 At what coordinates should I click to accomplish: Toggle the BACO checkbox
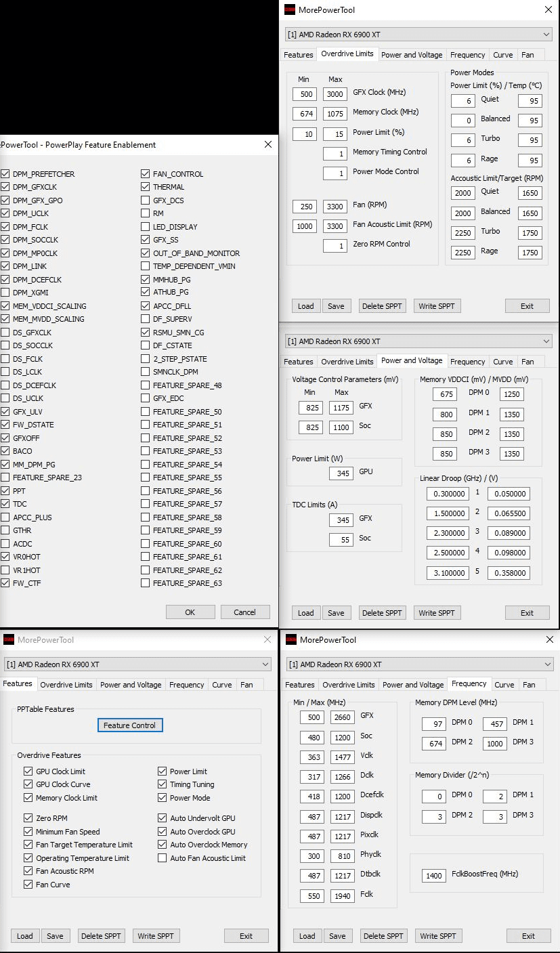pyautogui.click(x=5, y=451)
